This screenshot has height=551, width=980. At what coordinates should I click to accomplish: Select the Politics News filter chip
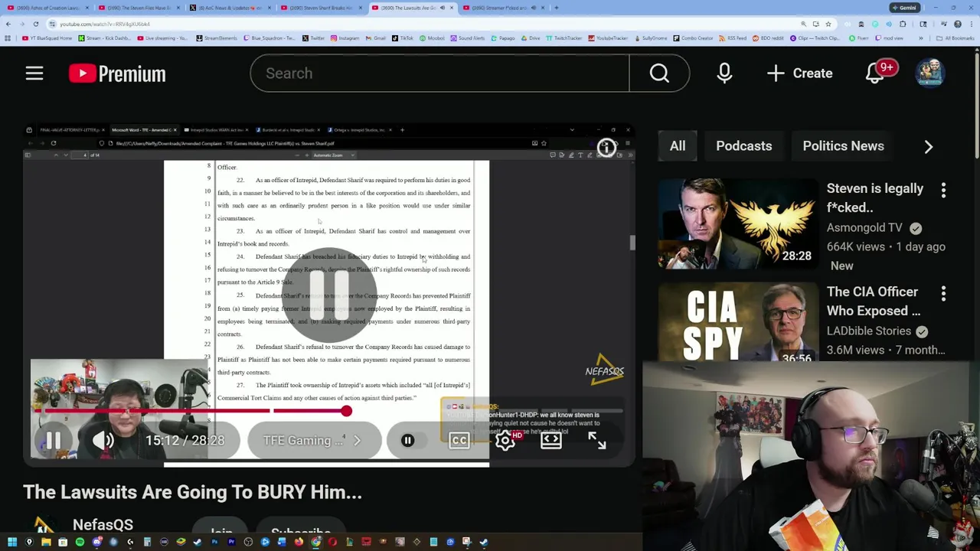(x=843, y=146)
